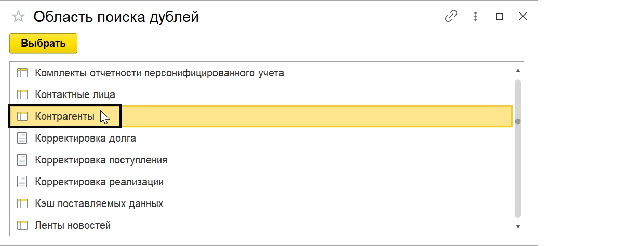Click table icon beside Контактные лица
Image resolution: width=644 pixels, height=246 pixels.
click(22, 94)
